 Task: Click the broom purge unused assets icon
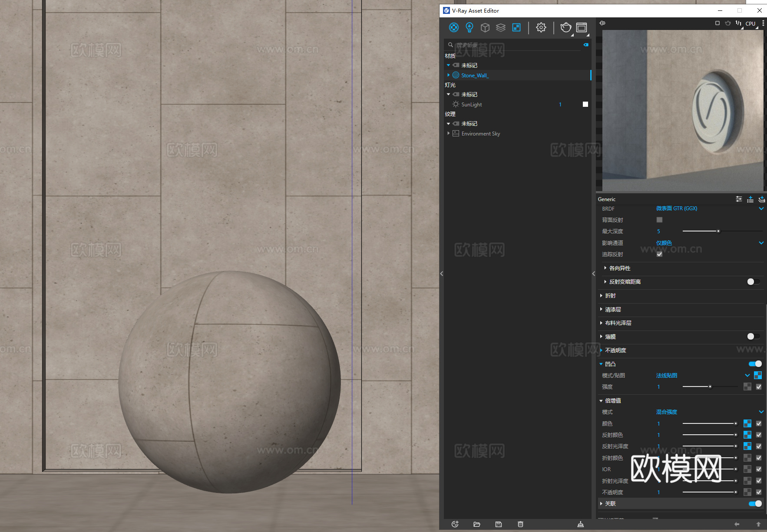580,524
